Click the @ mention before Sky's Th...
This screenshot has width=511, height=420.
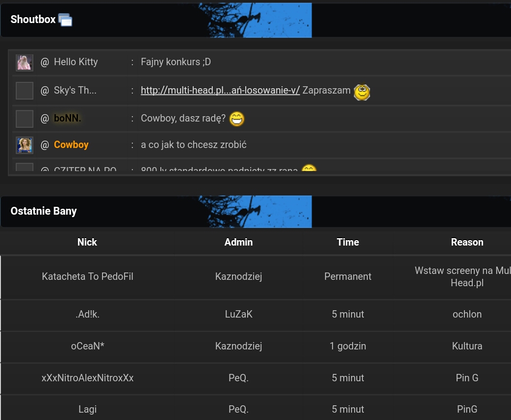click(45, 90)
